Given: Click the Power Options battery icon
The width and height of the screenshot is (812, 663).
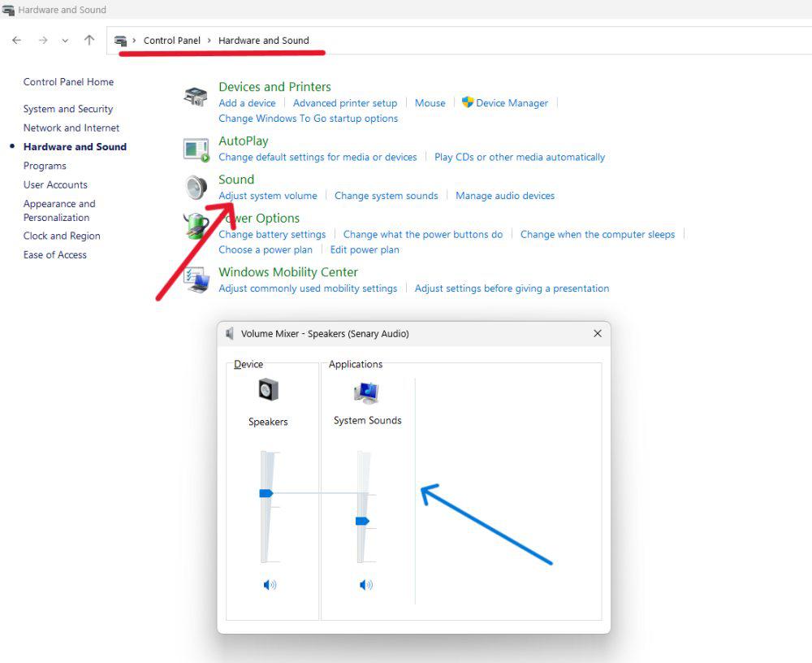Looking at the screenshot, I should (195, 226).
